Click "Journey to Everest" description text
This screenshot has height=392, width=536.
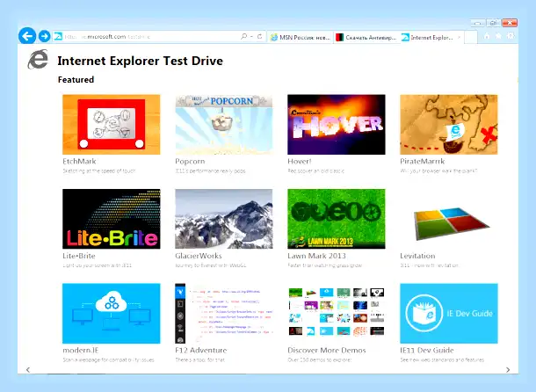point(211,265)
